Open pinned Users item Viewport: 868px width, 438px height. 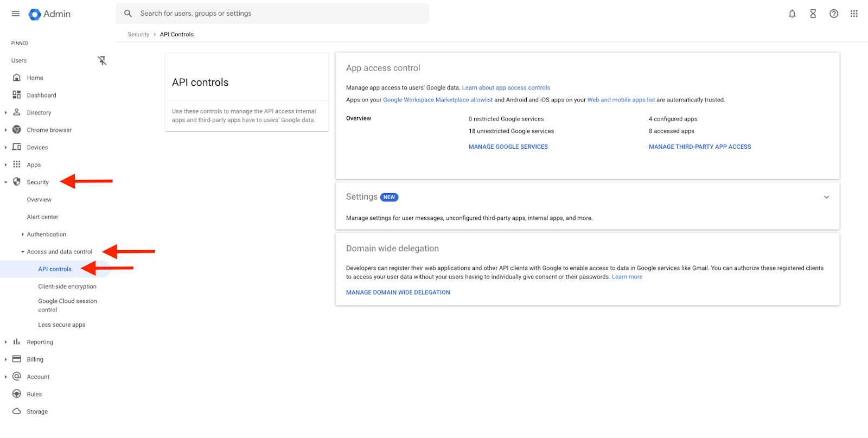click(19, 61)
